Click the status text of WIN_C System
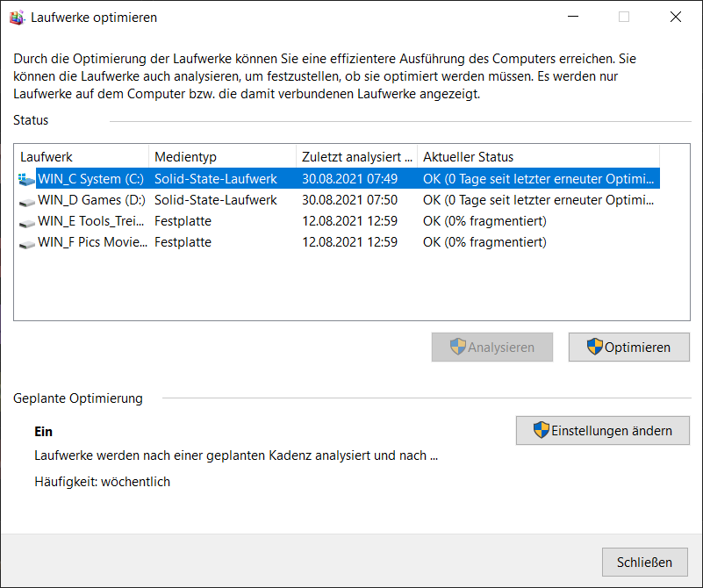703x588 pixels. tap(537, 179)
